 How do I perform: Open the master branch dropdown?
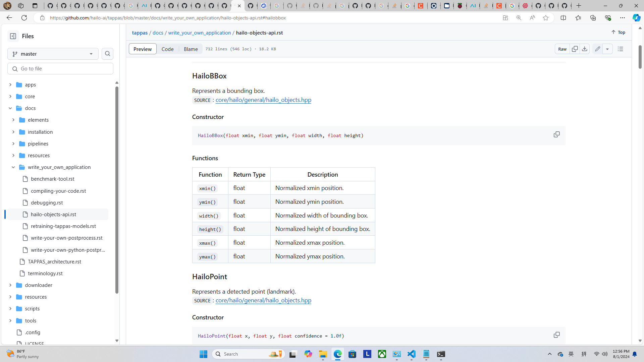point(53,54)
